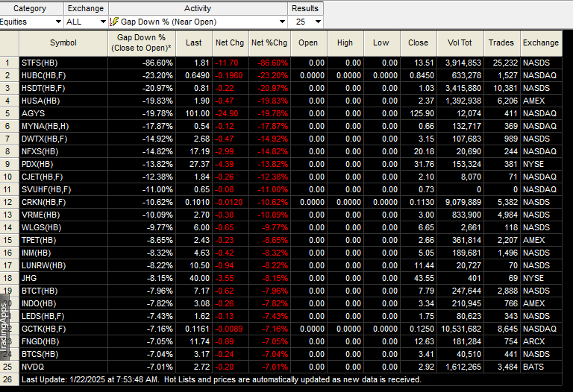
Task: Click STFS gap down value -86.60%
Action: click(x=157, y=63)
